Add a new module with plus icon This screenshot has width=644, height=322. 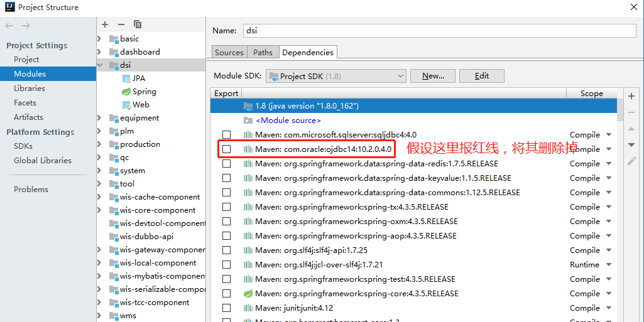pos(105,24)
